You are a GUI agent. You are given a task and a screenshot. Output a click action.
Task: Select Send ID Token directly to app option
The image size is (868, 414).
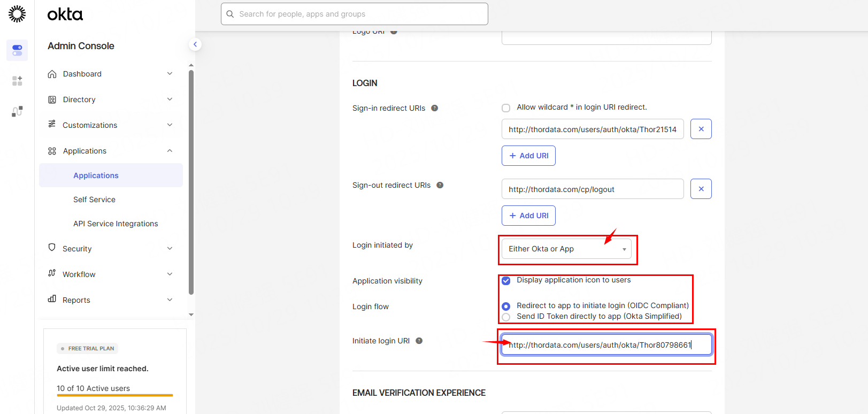506,317
